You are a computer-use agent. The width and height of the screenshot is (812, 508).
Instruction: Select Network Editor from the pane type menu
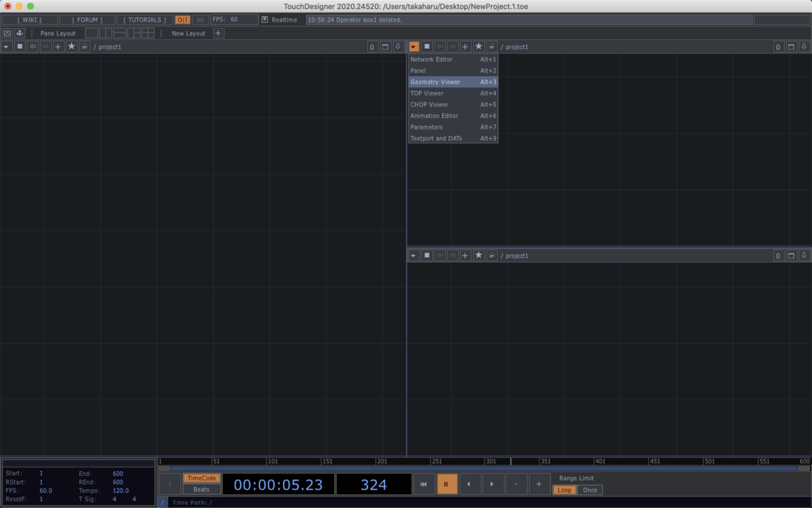point(453,60)
